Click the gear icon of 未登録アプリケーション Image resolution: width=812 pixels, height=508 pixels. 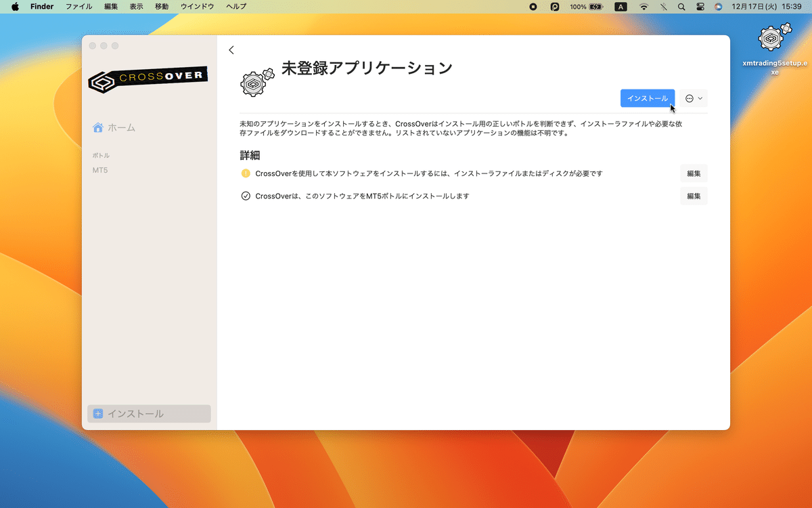pos(257,81)
